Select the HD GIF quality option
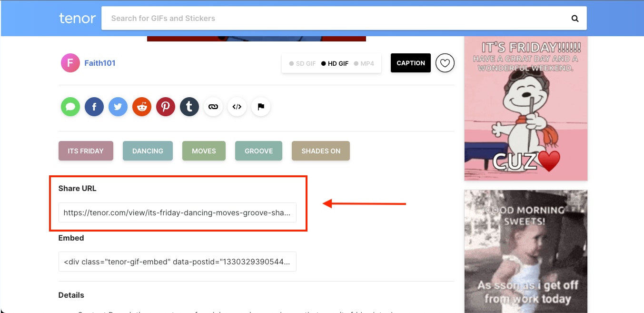Image resolution: width=644 pixels, height=313 pixels. coord(335,63)
